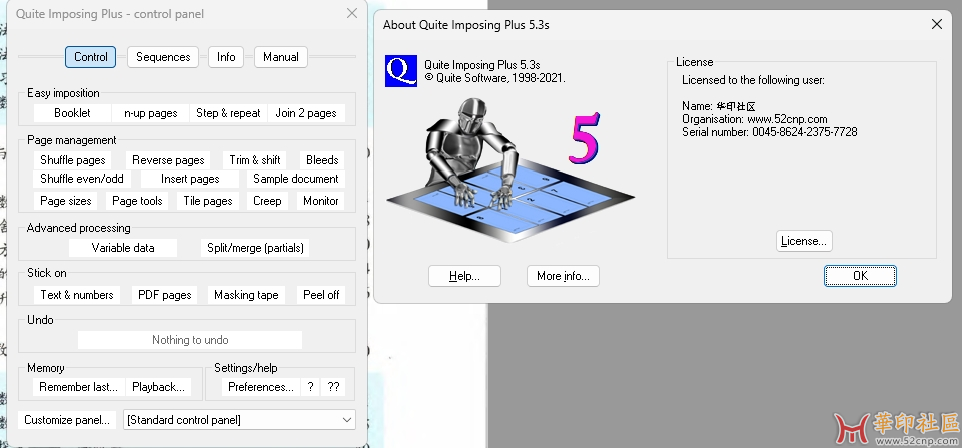Viewport: 962px width, 448px height.
Task: Click Customize panel... button
Action: coord(68,420)
